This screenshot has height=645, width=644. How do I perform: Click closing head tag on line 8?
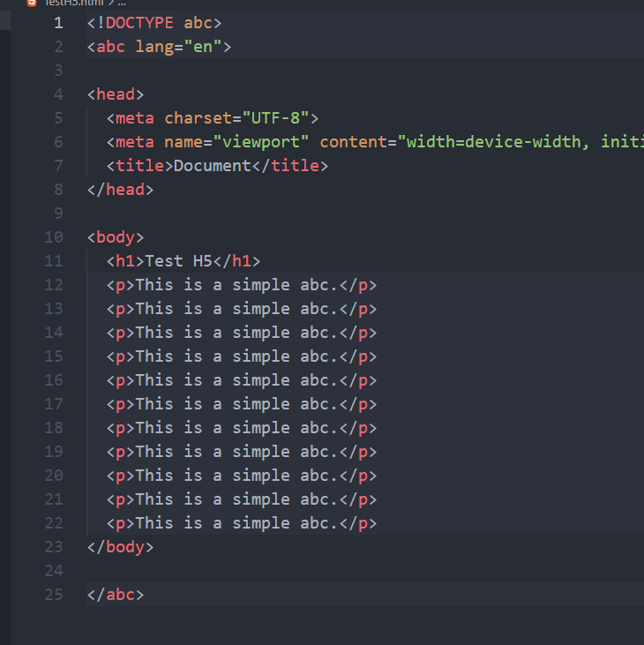(120, 190)
